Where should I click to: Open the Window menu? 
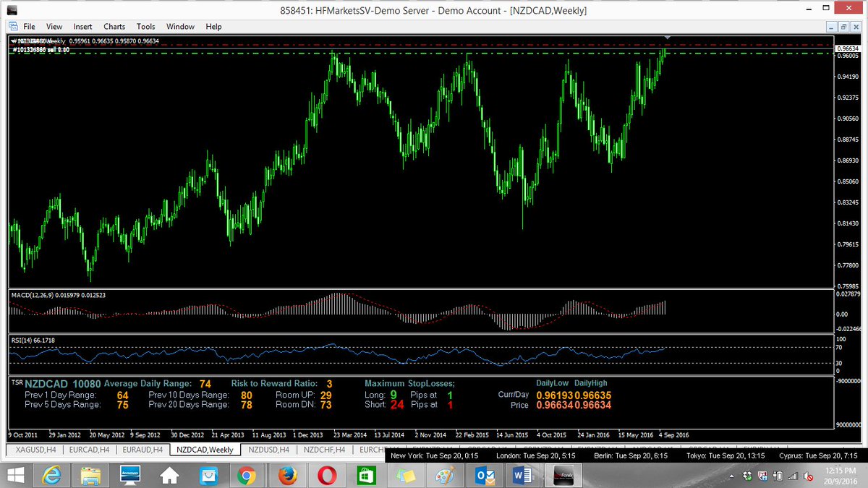[x=180, y=27]
